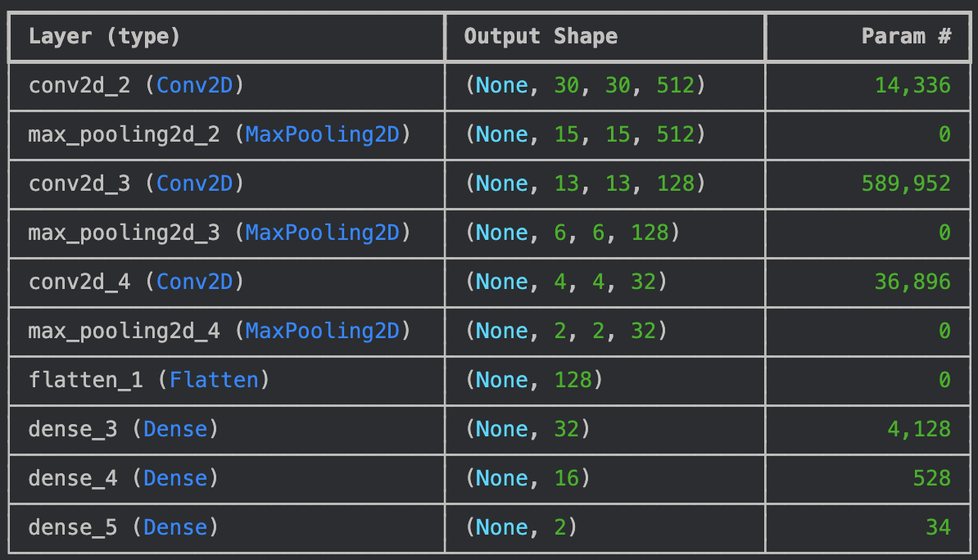978x560 pixels.
Task: Click the dense_3 layer name cell
Action: click(123, 430)
